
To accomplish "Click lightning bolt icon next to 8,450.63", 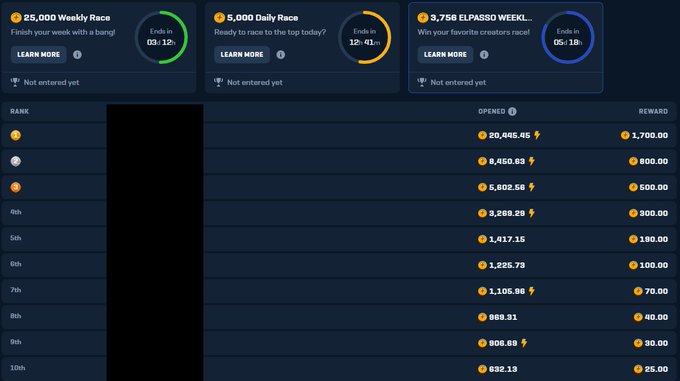I will 532,161.
